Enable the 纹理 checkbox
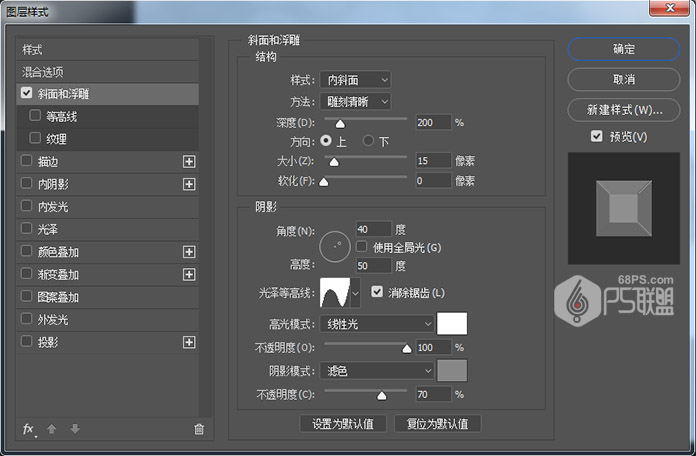The image size is (696, 456). pos(35,138)
